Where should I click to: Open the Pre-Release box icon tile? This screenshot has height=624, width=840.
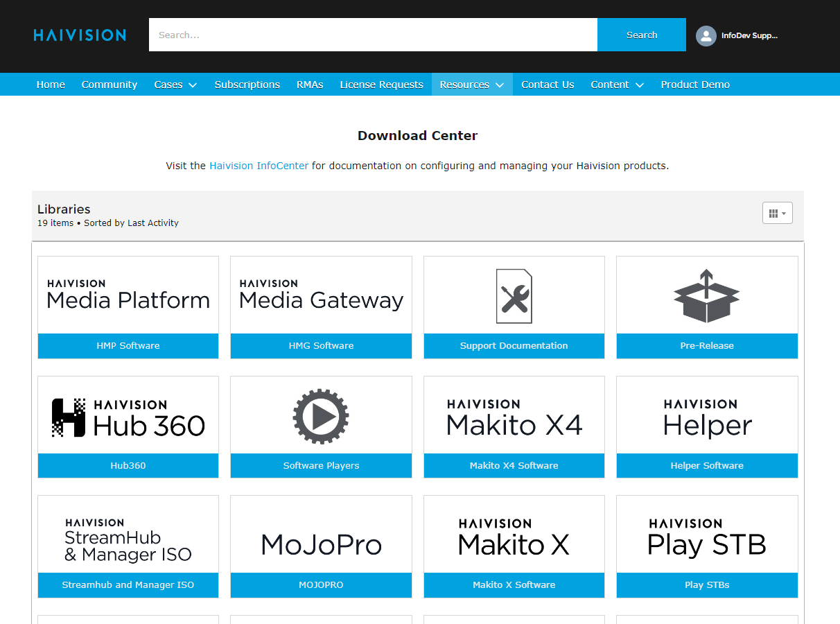coord(706,296)
